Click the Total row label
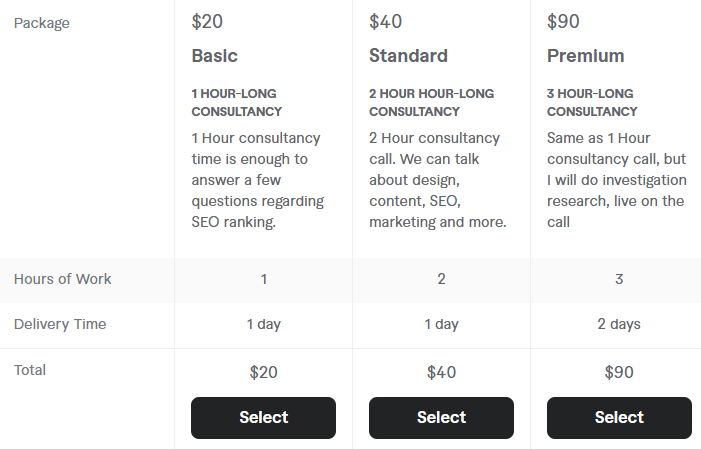The width and height of the screenshot is (701, 449). coord(30,370)
